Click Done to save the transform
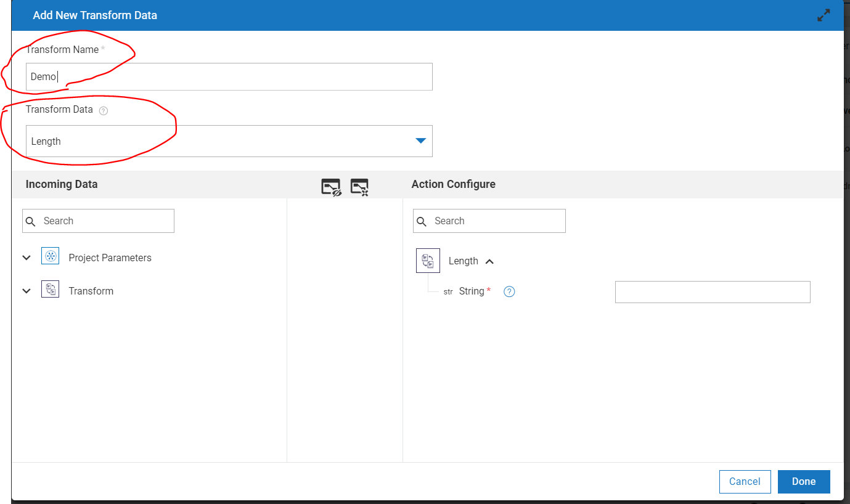Screen dimensions: 850x504 (804, 482)
